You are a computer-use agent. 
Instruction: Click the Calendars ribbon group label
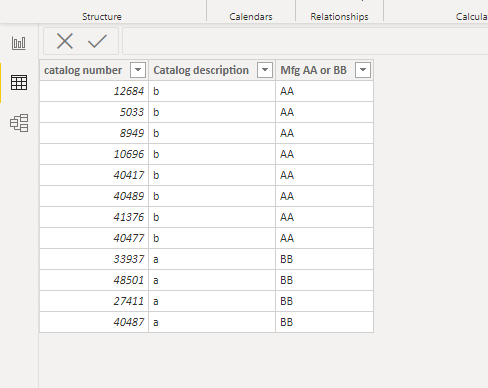coord(251,17)
